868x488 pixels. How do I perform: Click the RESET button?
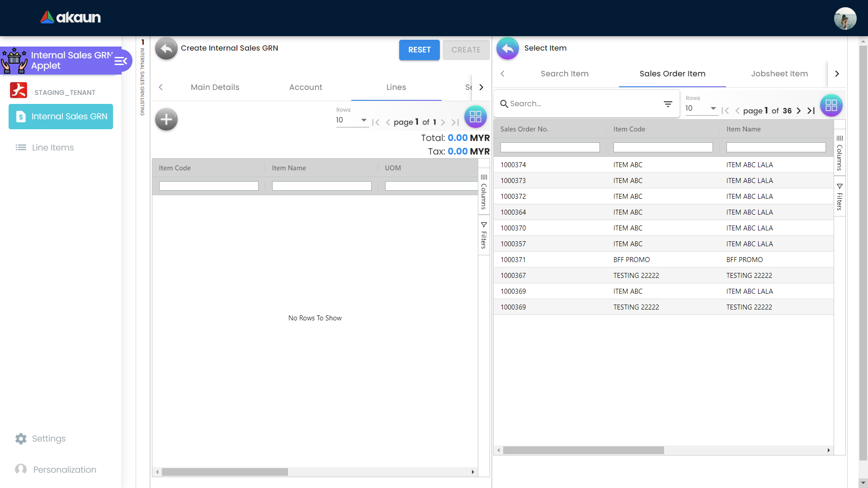click(x=419, y=50)
